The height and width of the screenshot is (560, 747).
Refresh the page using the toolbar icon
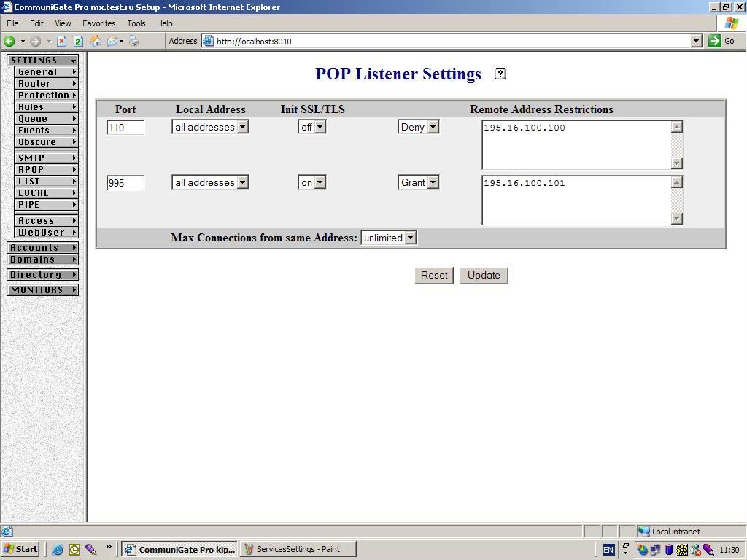click(78, 42)
